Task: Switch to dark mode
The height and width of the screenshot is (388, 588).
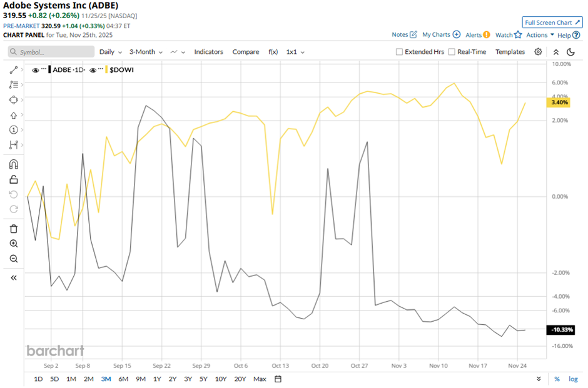Action: (570, 52)
